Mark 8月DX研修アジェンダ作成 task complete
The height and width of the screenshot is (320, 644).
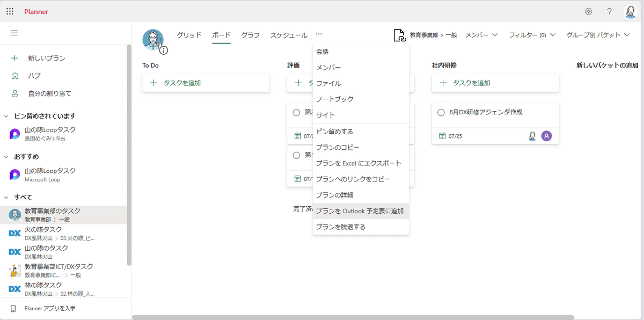[441, 113]
